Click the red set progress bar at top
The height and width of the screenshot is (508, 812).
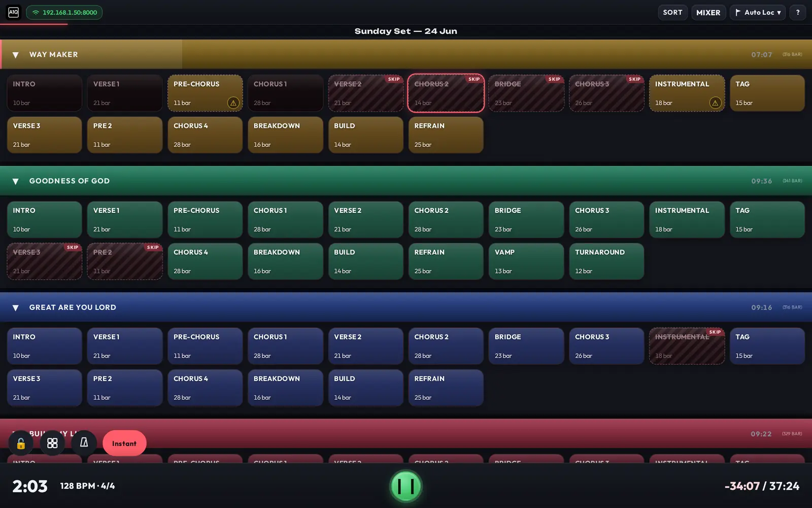pos(33,24)
